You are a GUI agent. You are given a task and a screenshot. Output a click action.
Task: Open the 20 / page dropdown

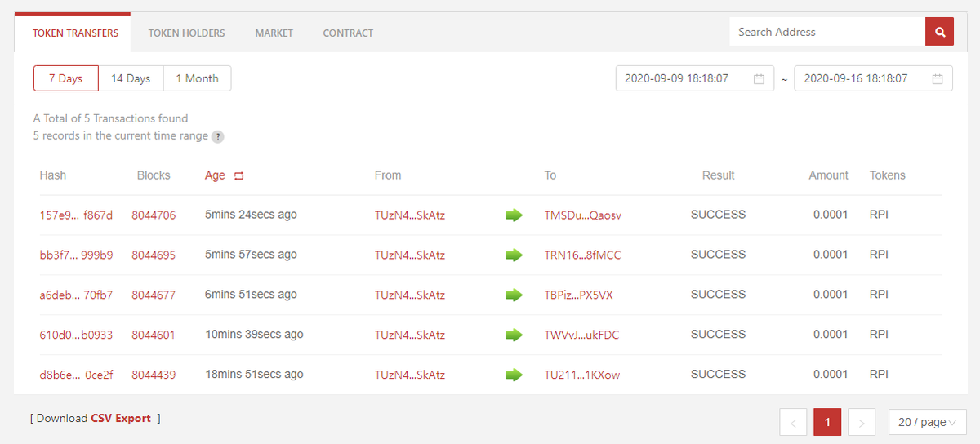[927, 422]
